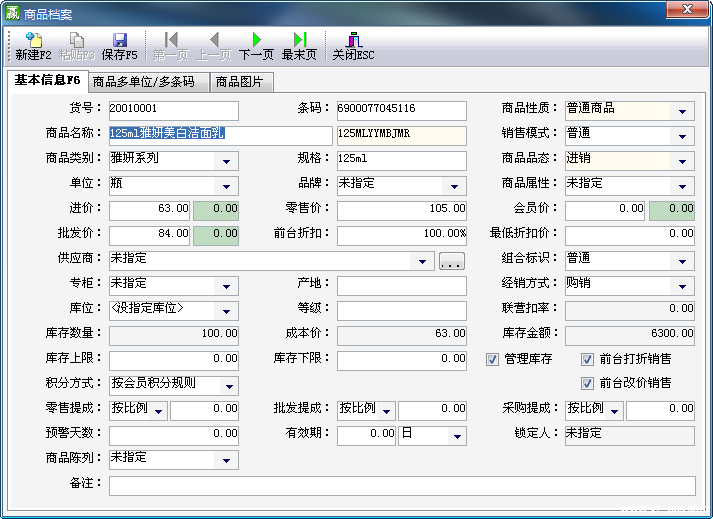Click the 会员价 input field
Viewport: 713px width, 519px height.
[605, 211]
